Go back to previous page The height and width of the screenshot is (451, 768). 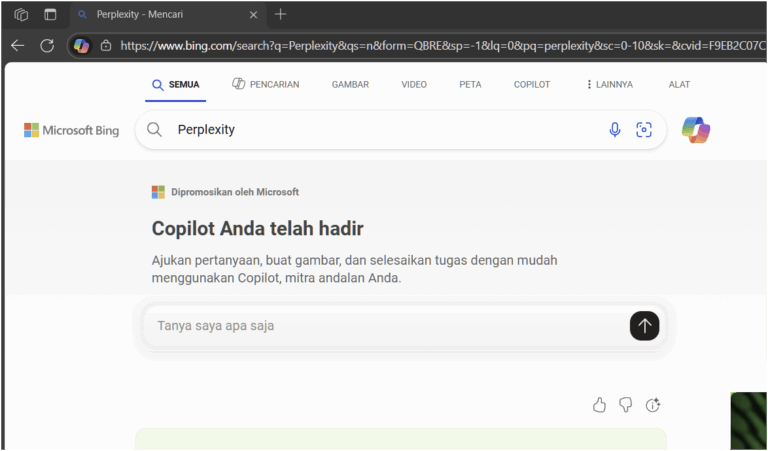[18, 46]
